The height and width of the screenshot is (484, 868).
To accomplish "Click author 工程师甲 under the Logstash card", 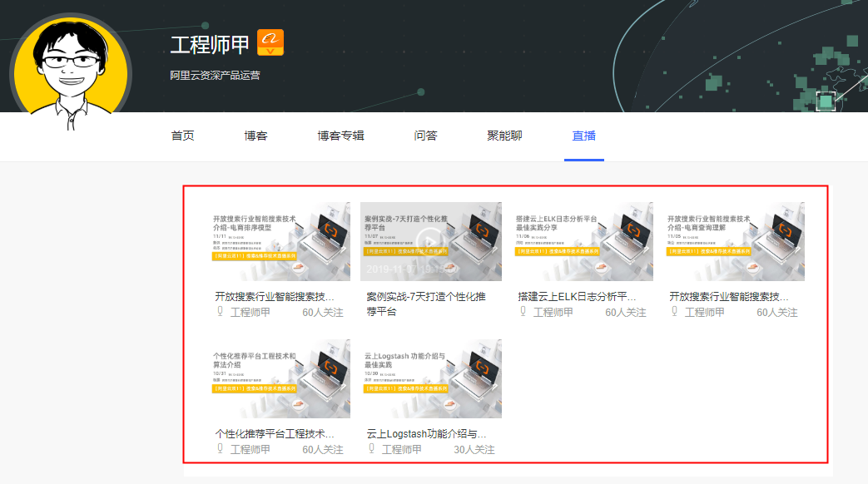I will tap(402, 450).
